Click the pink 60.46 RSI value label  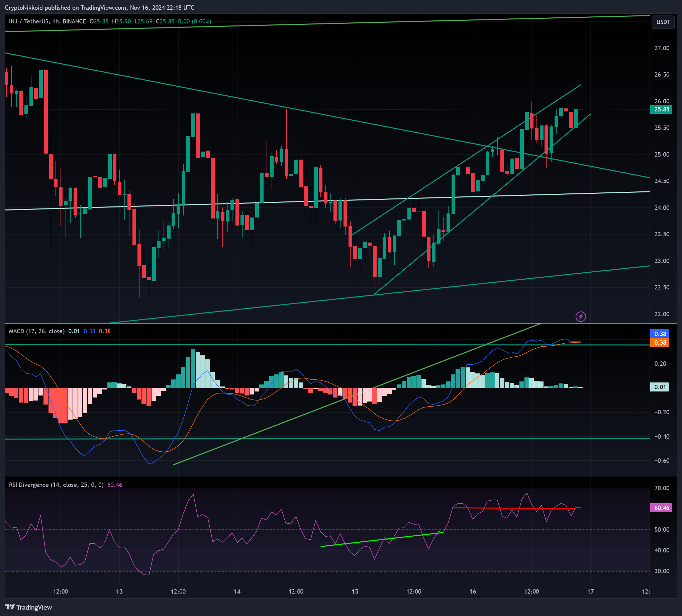pos(661,508)
